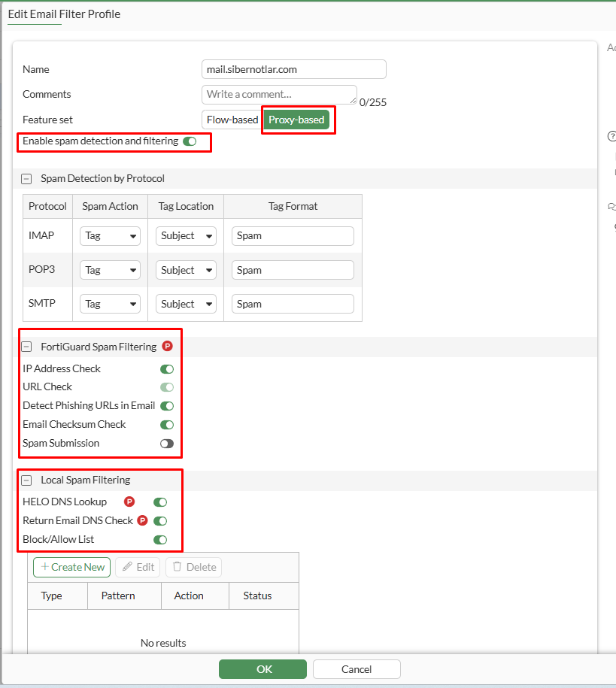Toggle Return Email DNS Check switch
The image size is (616, 688).
tap(160, 521)
